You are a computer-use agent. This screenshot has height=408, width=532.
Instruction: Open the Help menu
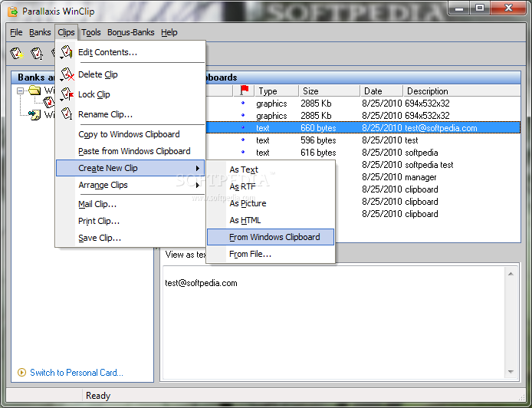tap(169, 32)
